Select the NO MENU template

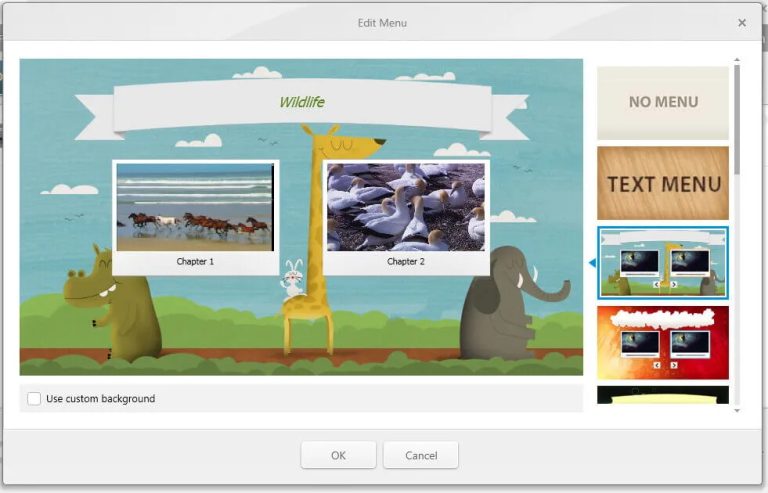click(x=662, y=102)
